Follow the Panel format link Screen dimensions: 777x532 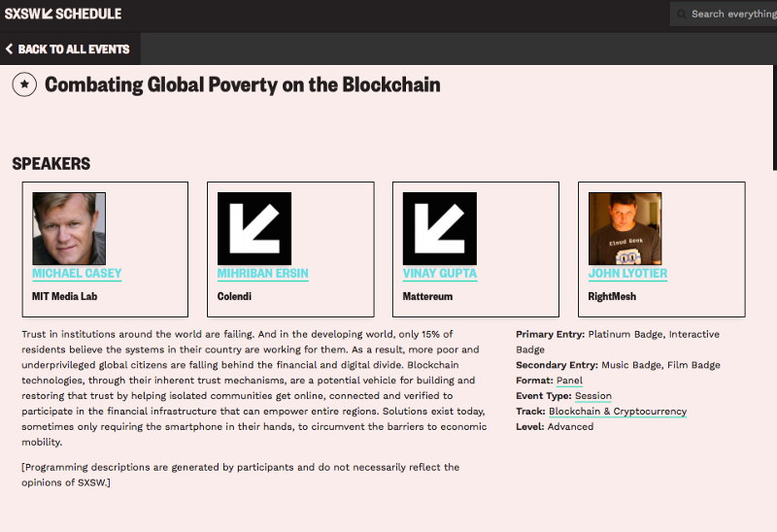pos(569,381)
